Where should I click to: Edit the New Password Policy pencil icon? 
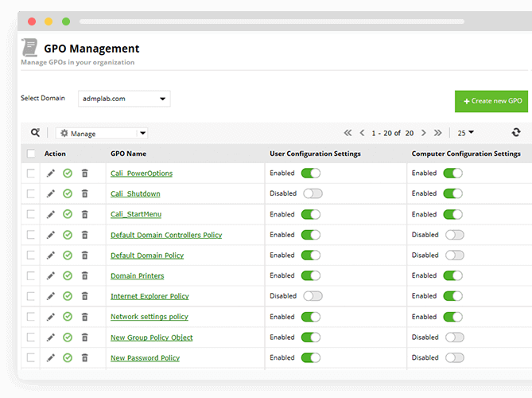(x=51, y=358)
